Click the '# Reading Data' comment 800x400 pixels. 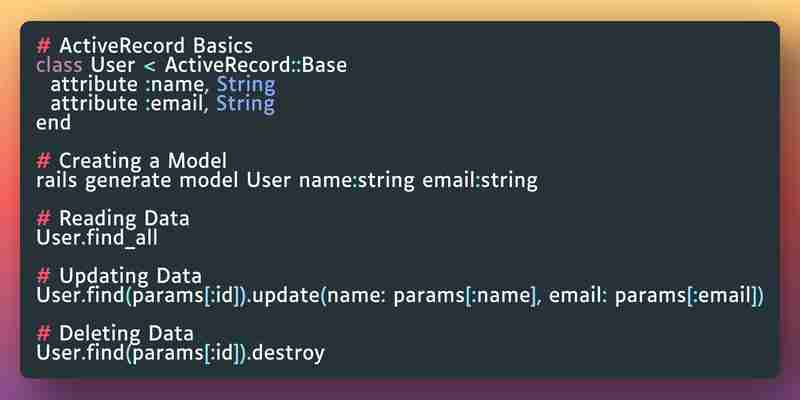[x=113, y=219]
